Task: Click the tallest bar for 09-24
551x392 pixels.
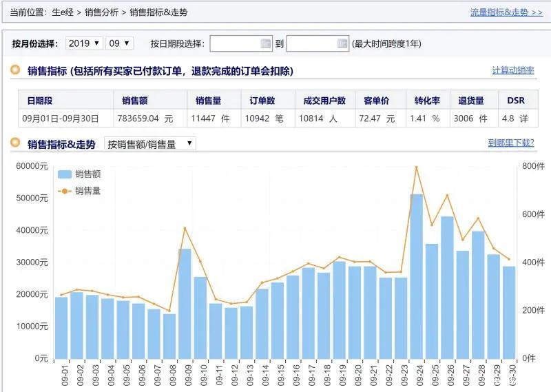Action: pos(416,276)
